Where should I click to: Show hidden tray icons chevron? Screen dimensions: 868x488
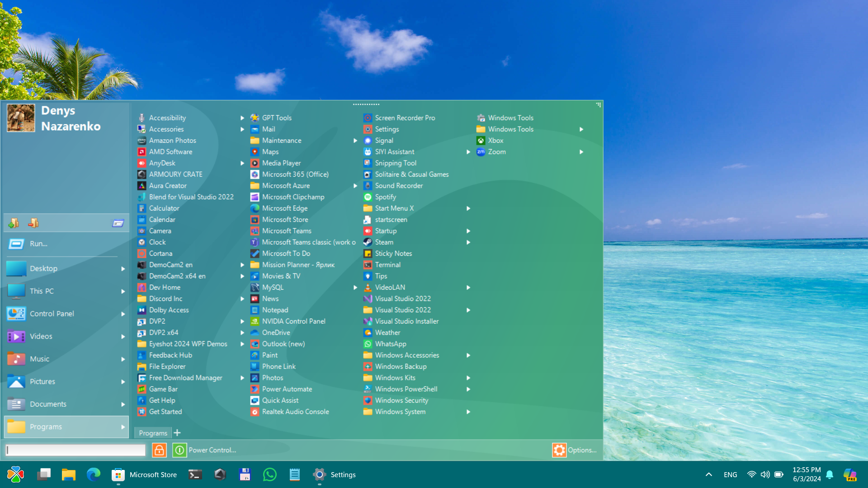click(x=709, y=474)
